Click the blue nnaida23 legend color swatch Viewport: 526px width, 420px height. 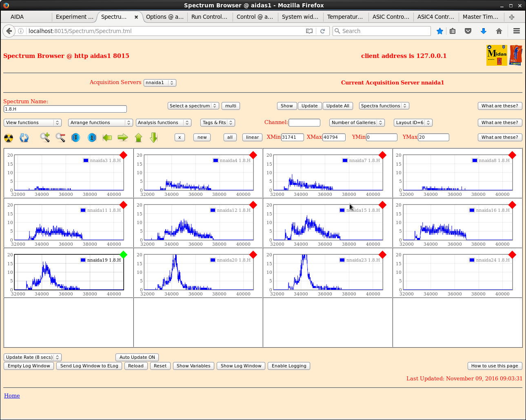pyautogui.click(x=342, y=260)
